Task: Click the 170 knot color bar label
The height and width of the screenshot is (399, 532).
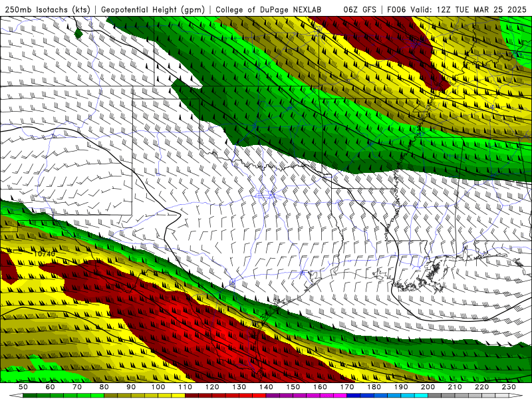Action: pyautogui.click(x=347, y=387)
